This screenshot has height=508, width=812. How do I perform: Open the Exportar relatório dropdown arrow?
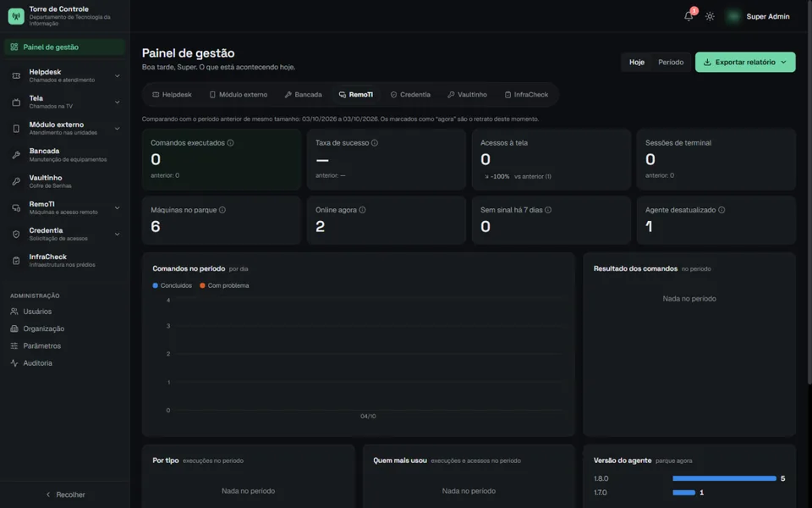click(x=783, y=62)
